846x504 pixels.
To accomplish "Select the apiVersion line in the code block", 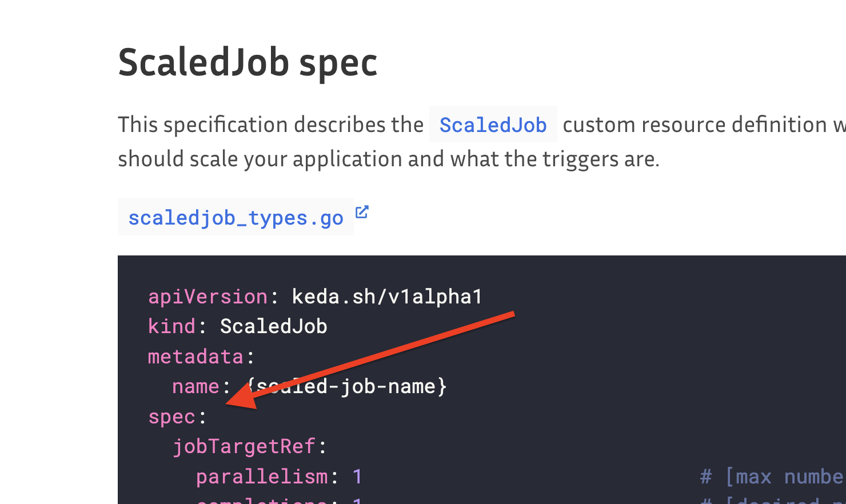I will pos(314,296).
